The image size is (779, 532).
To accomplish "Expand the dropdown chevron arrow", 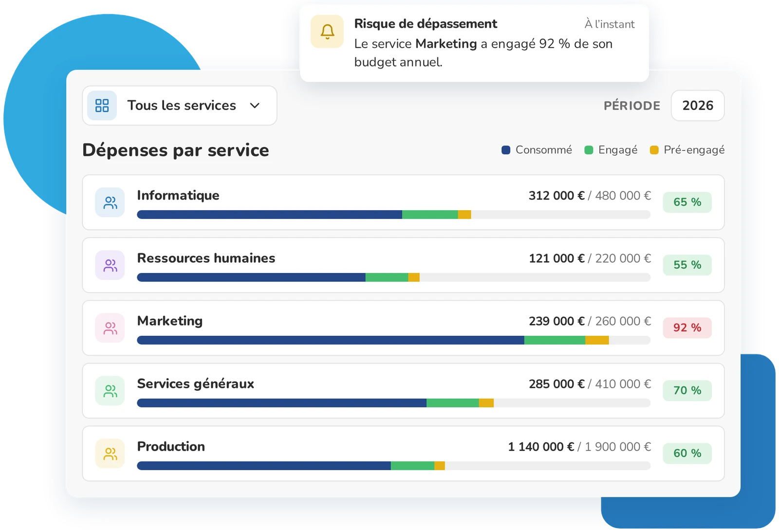I will (255, 106).
